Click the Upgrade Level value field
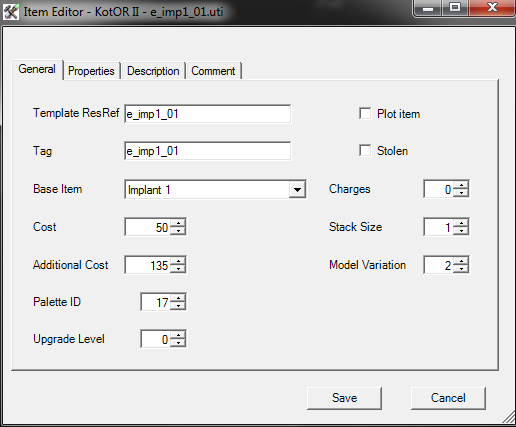516x427 pixels. (156, 339)
